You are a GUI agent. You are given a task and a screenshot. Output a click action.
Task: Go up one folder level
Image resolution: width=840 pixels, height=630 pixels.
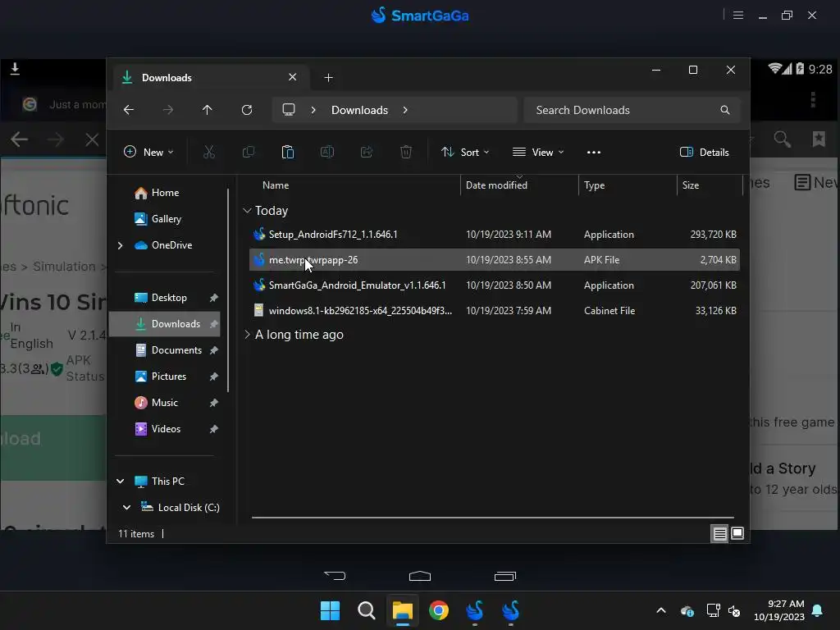(x=208, y=110)
